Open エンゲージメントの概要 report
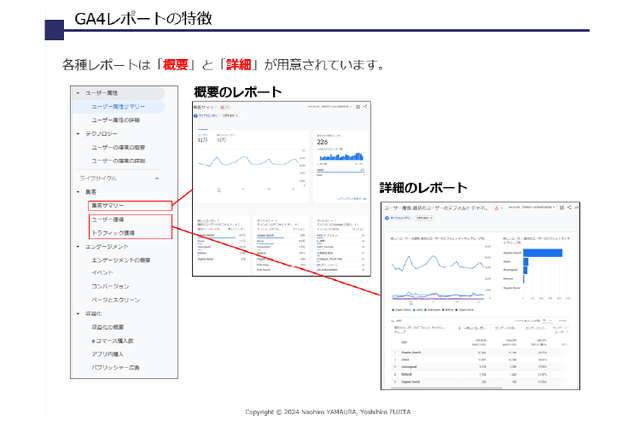 121,260
